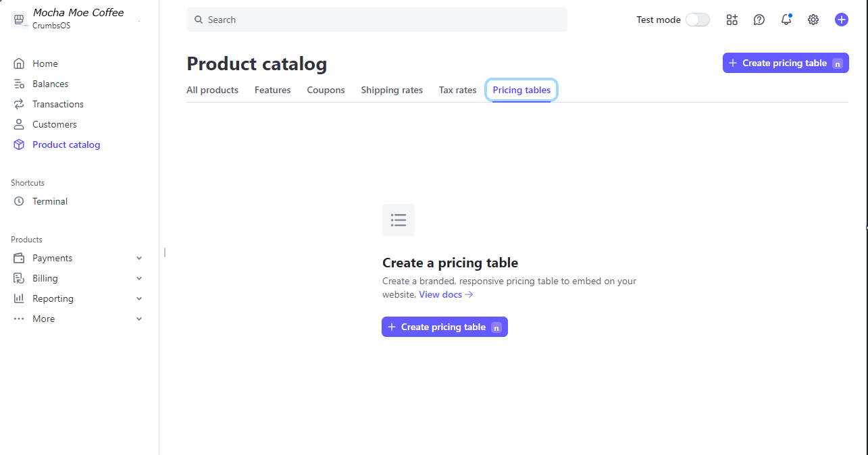Click the Terminal clock icon shortcut
Screen dimensions: 868x455
(19, 201)
